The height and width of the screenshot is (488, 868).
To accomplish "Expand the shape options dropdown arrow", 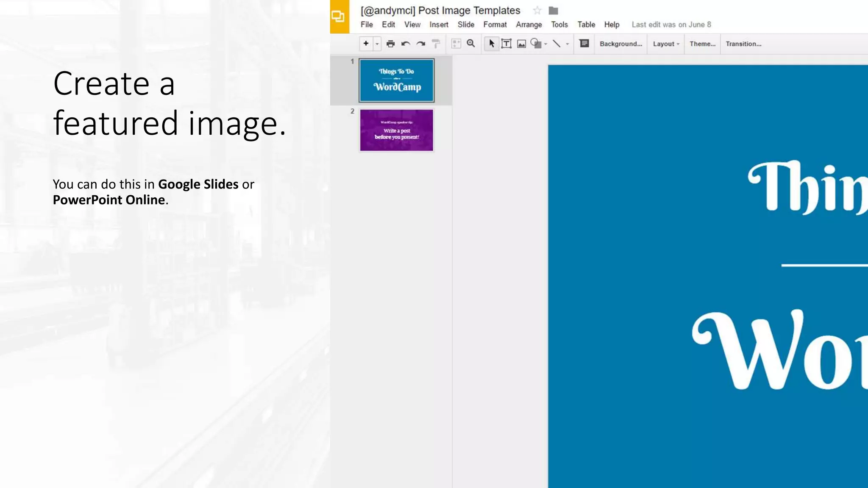I will pyautogui.click(x=546, y=44).
